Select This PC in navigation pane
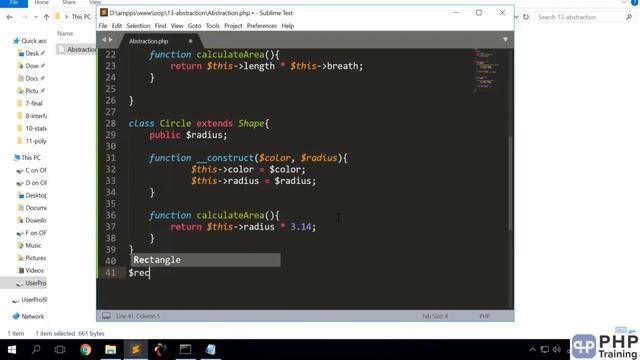 (x=27, y=158)
